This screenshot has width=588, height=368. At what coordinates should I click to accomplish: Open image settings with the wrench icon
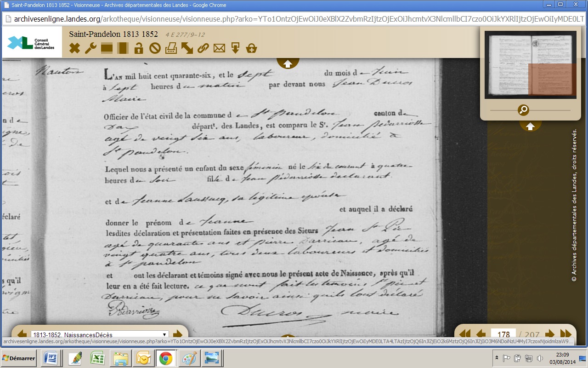click(x=90, y=48)
